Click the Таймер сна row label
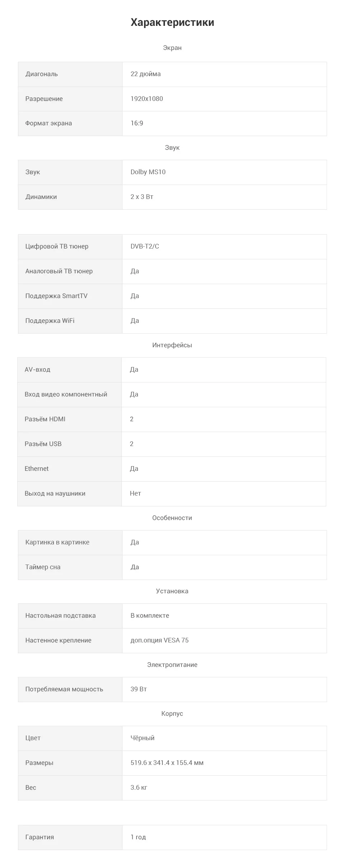 click(x=43, y=567)
